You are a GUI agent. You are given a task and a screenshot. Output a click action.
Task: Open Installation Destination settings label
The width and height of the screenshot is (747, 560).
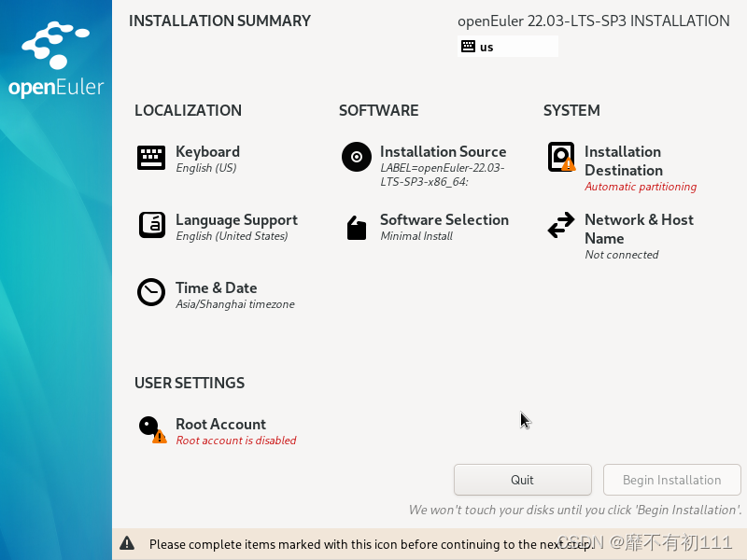(x=624, y=161)
